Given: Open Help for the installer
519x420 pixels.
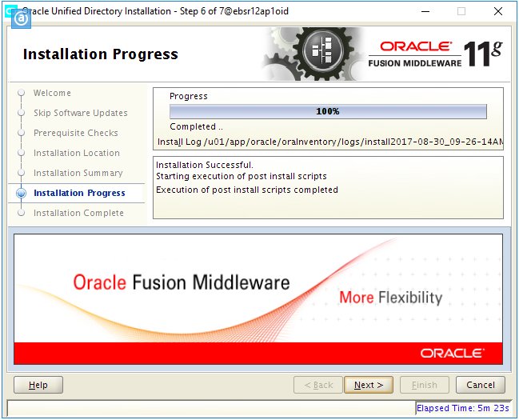Looking at the screenshot, I should pyautogui.click(x=38, y=385).
